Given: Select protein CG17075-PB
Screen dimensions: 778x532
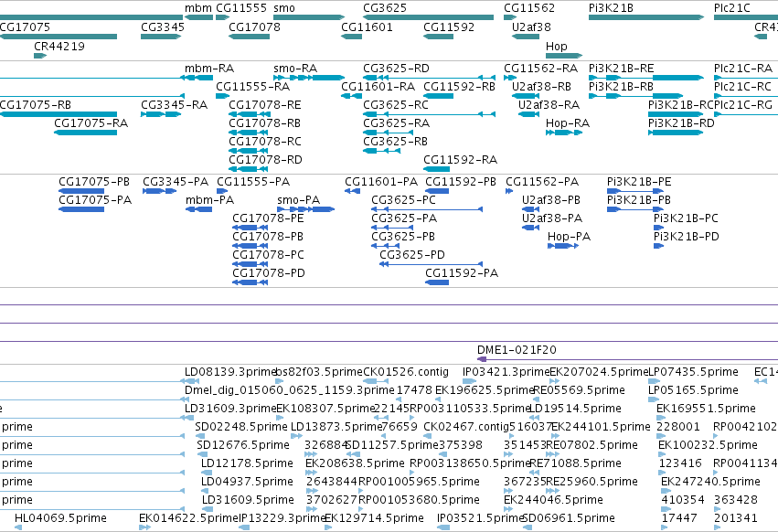Looking at the screenshot, I should 81,191.
